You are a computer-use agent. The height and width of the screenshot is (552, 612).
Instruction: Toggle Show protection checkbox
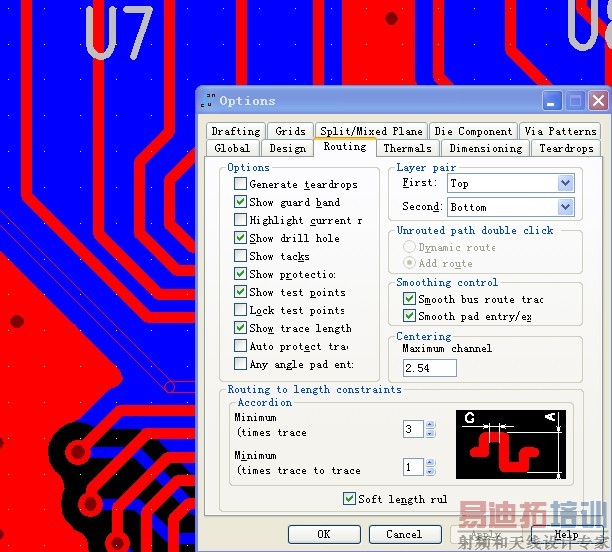pos(240,273)
